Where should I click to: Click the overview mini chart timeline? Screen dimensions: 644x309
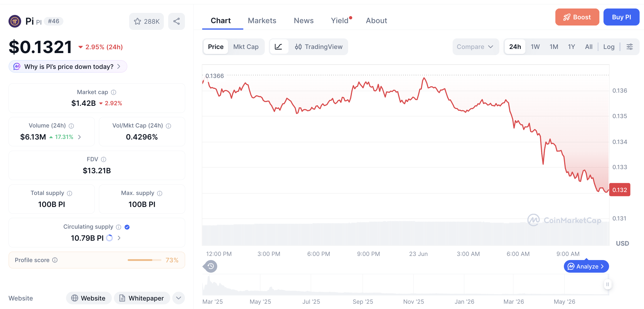click(405, 284)
